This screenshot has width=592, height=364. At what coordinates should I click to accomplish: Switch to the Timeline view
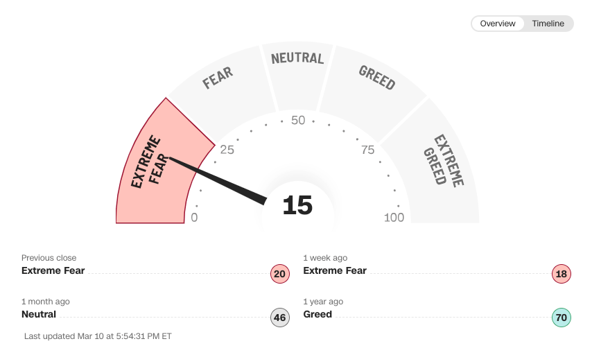click(548, 24)
